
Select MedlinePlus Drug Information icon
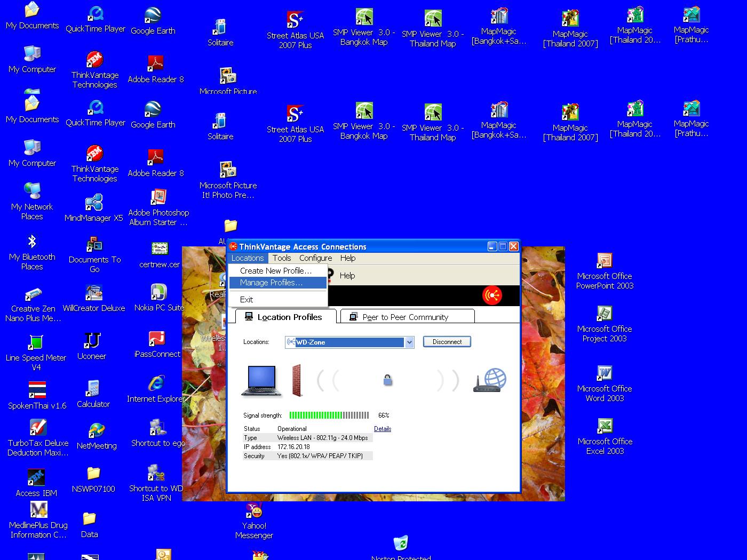click(38, 520)
